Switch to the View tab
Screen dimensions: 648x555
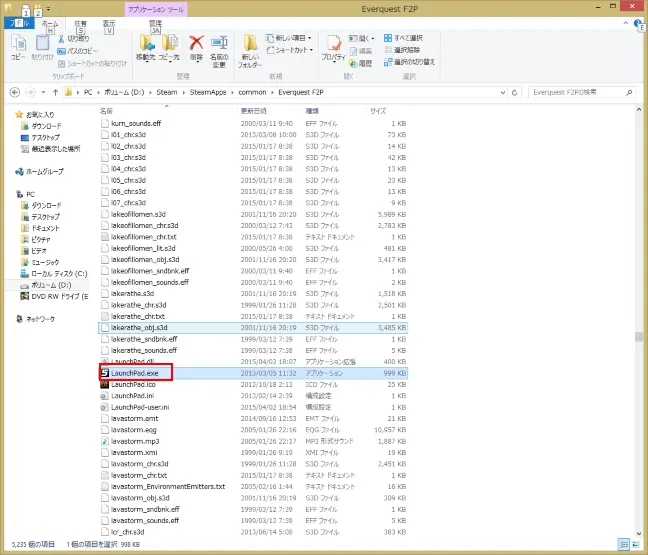109,24
